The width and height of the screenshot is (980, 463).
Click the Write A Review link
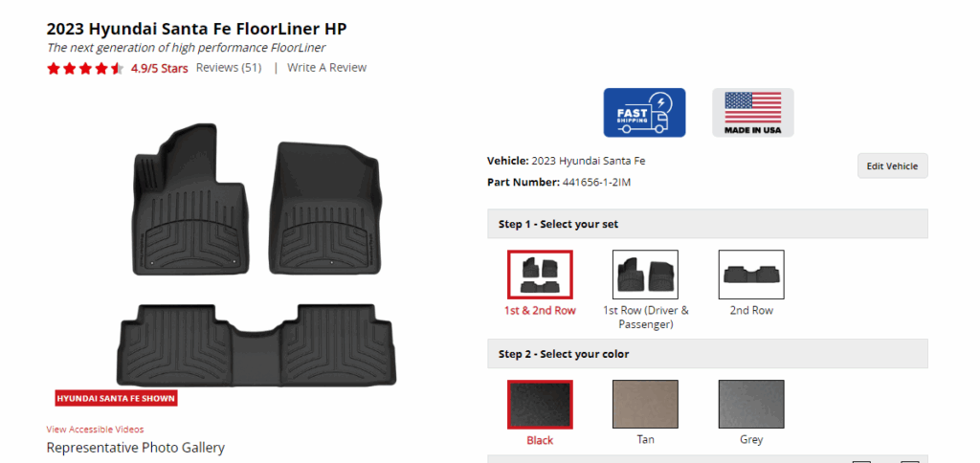coord(327,68)
